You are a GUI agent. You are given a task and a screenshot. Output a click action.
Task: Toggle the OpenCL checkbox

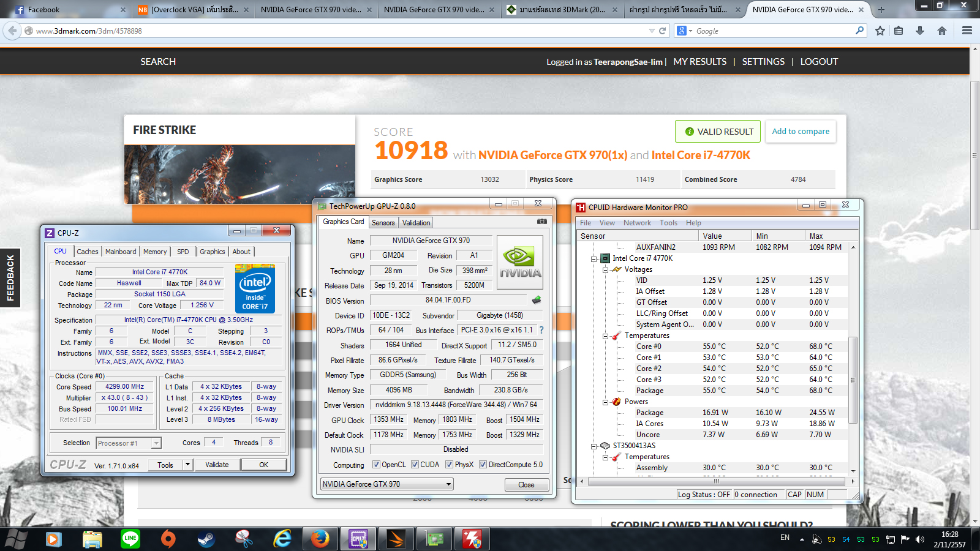coord(376,465)
